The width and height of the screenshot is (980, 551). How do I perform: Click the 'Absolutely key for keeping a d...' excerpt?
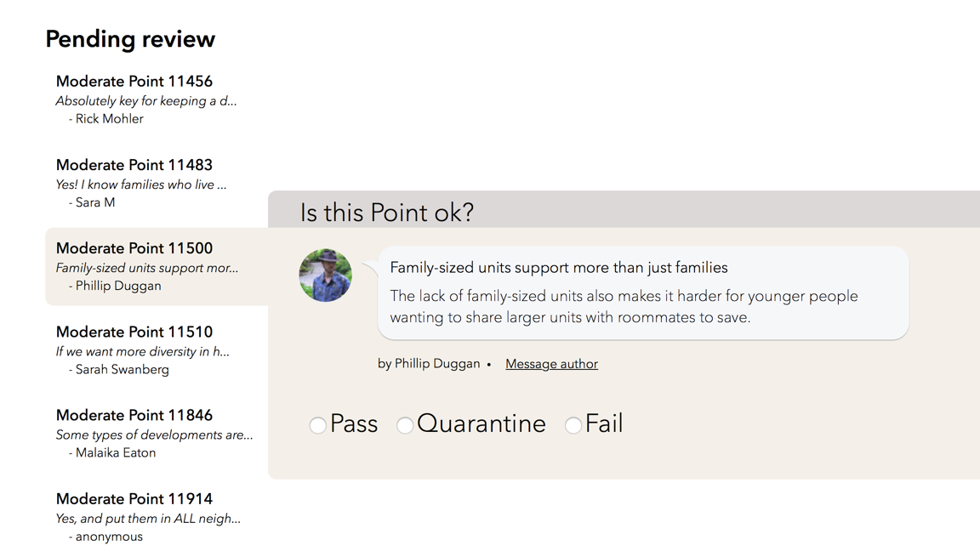click(x=146, y=101)
